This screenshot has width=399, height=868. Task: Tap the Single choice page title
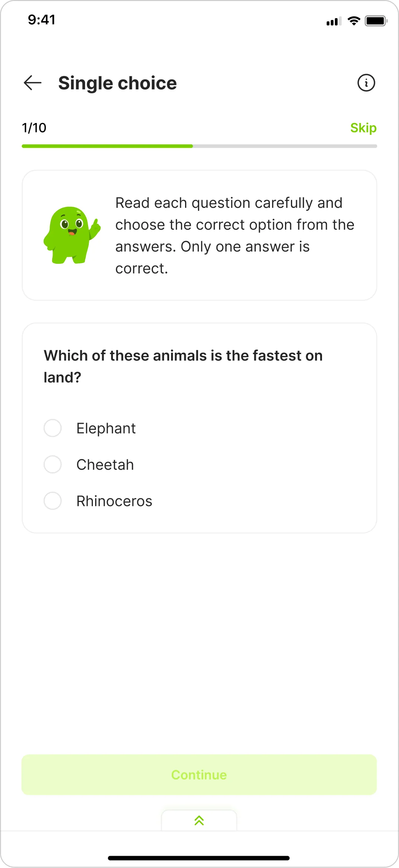(x=117, y=83)
